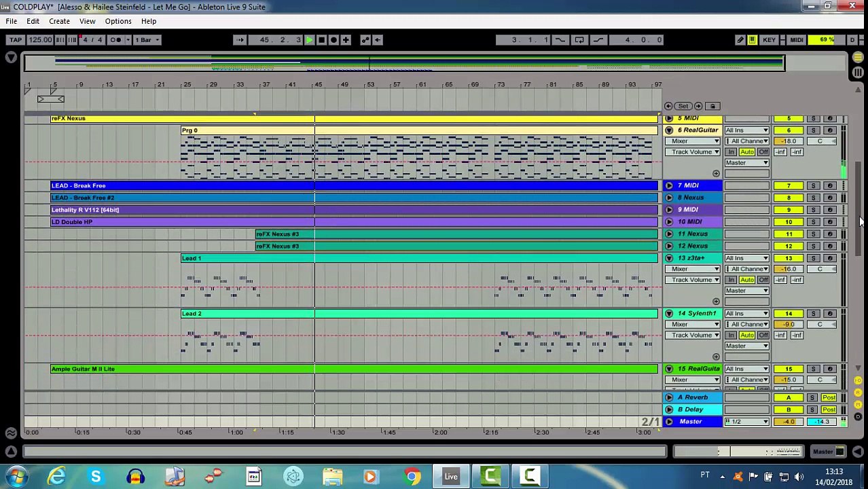Image resolution: width=868 pixels, height=489 pixels.
Task: Toggle the Punch-In switch icon
Action: [560, 40]
